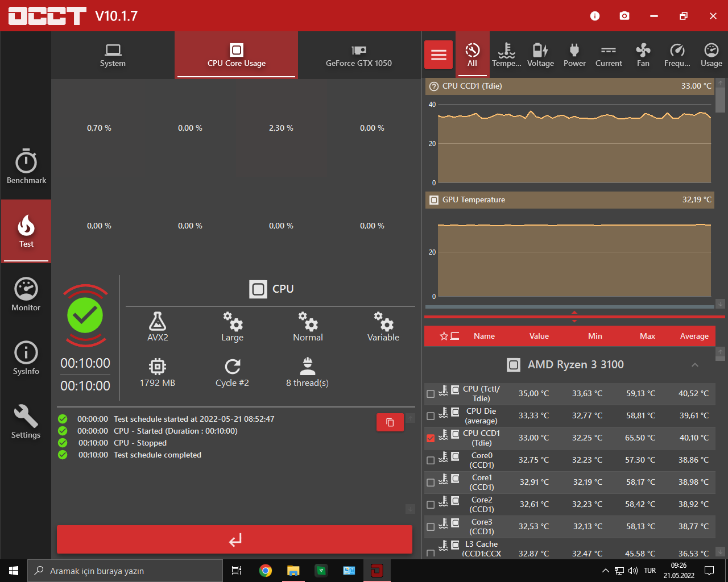Click the display icon in sensor table header

pyautogui.click(x=454, y=336)
